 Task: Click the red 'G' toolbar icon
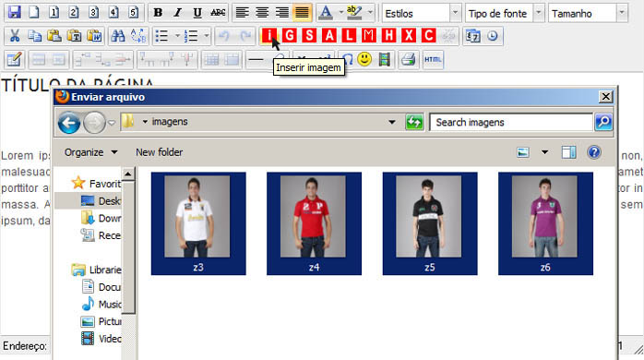tap(289, 36)
